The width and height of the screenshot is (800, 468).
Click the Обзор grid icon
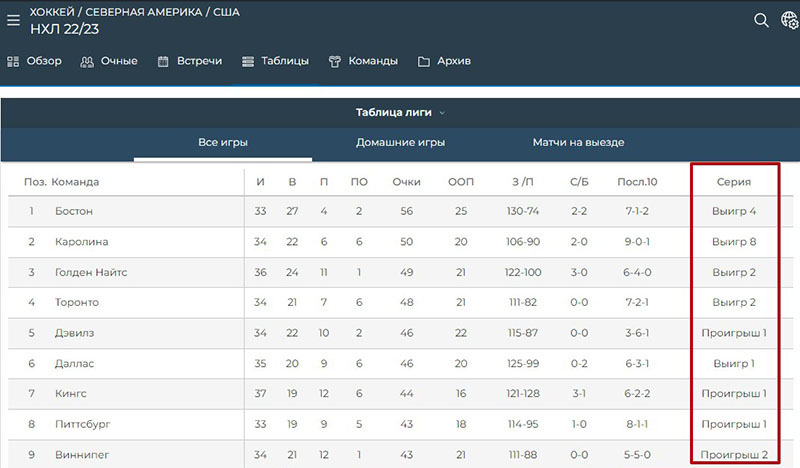pyautogui.click(x=14, y=61)
